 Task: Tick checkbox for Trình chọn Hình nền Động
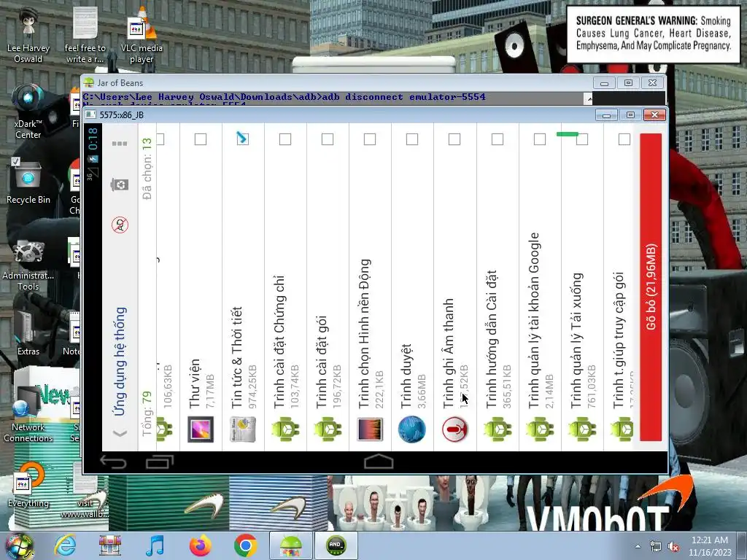pyautogui.click(x=370, y=139)
